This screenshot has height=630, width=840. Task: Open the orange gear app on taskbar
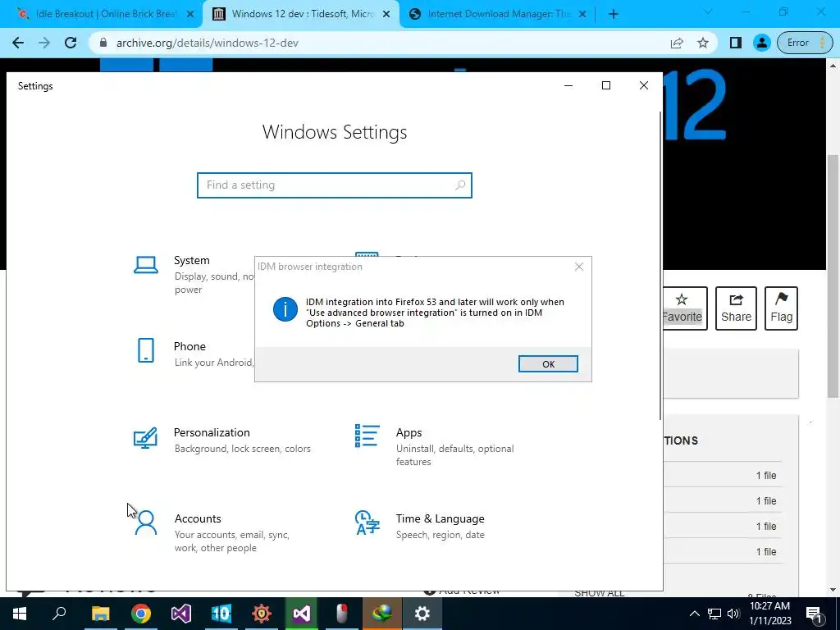pyautogui.click(x=262, y=614)
